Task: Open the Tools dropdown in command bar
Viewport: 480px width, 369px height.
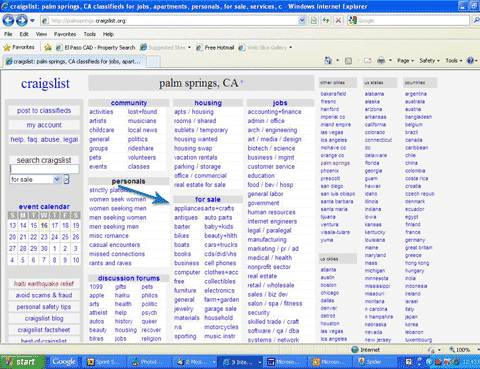Action: click(454, 61)
